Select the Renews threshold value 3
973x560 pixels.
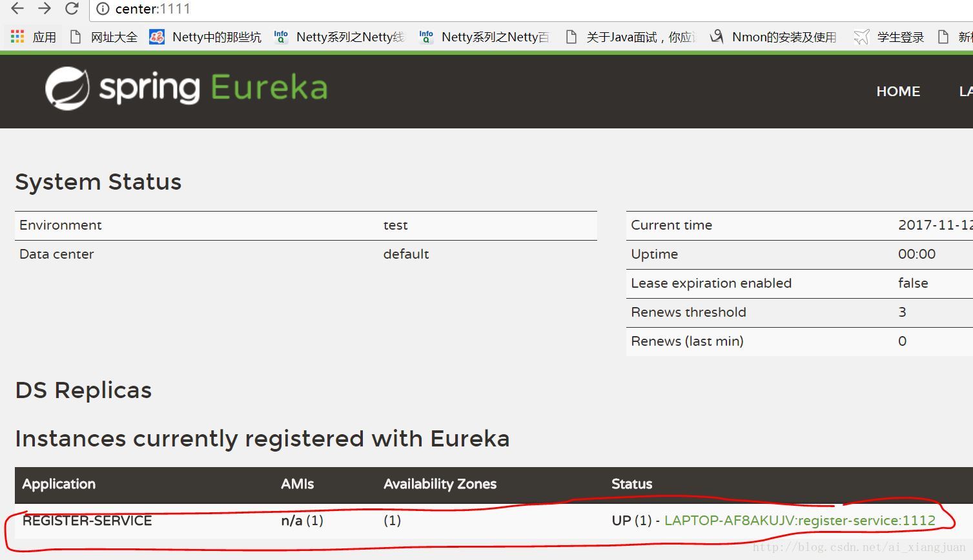(902, 312)
